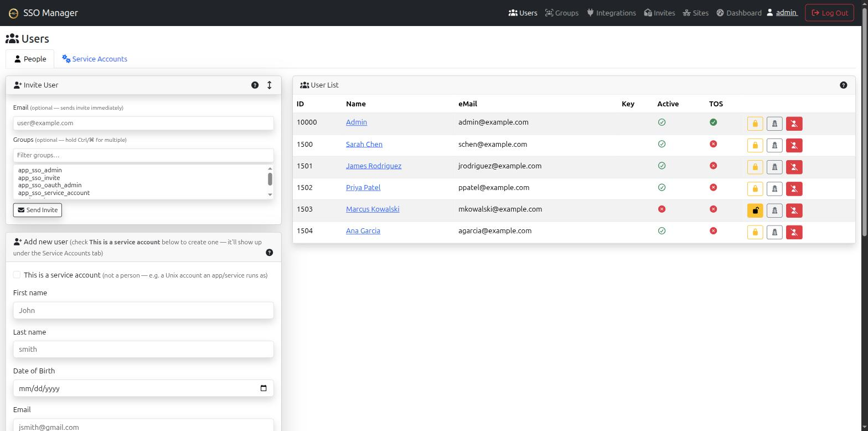Click Admin's green TOS accepted icon
The height and width of the screenshot is (431, 868).
coord(713,122)
